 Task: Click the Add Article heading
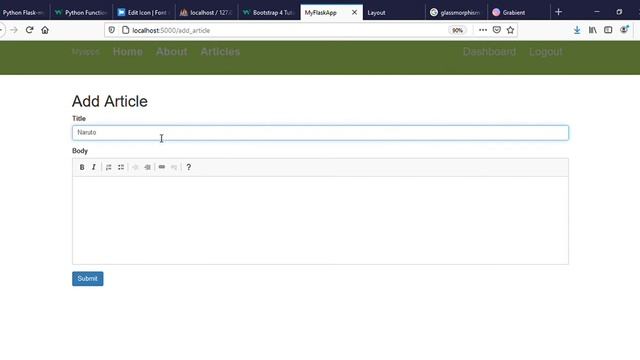click(x=110, y=101)
